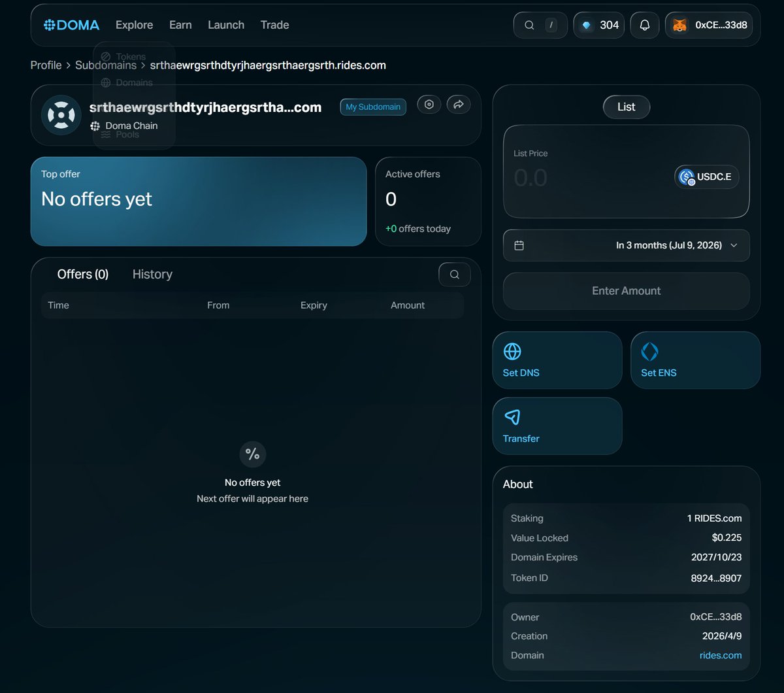Switch to the History tab

[x=152, y=275]
